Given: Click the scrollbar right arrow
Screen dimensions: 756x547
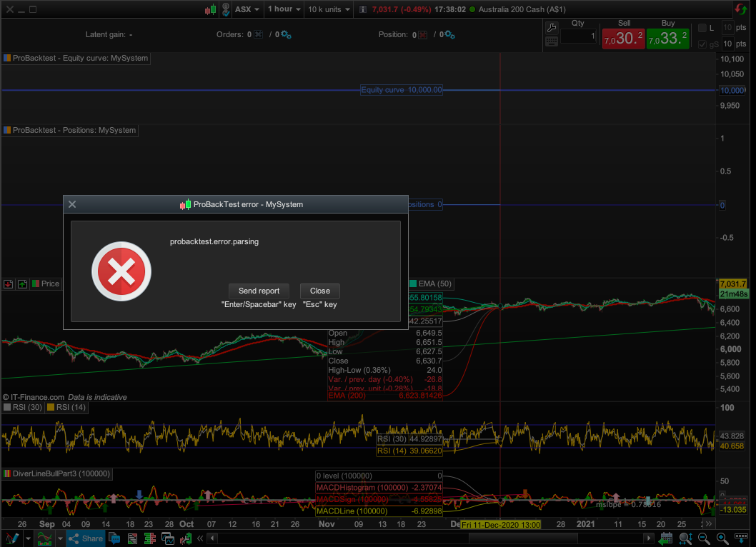Looking at the screenshot, I should [x=649, y=538].
